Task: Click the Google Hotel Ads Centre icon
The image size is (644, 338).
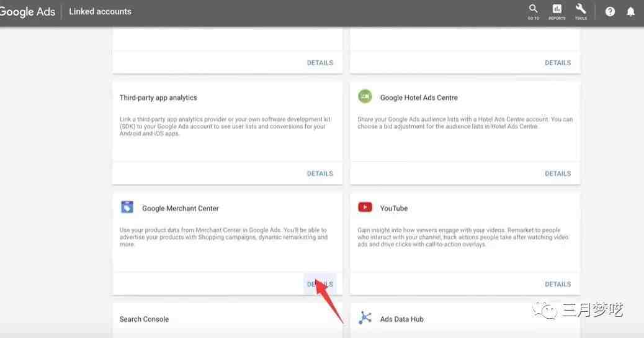Action: click(365, 97)
